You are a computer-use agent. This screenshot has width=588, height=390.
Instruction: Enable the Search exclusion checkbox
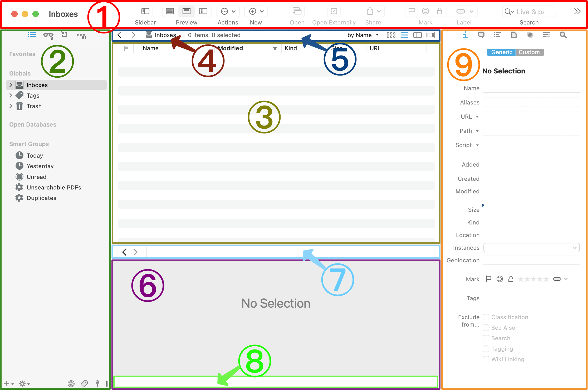(x=486, y=338)
